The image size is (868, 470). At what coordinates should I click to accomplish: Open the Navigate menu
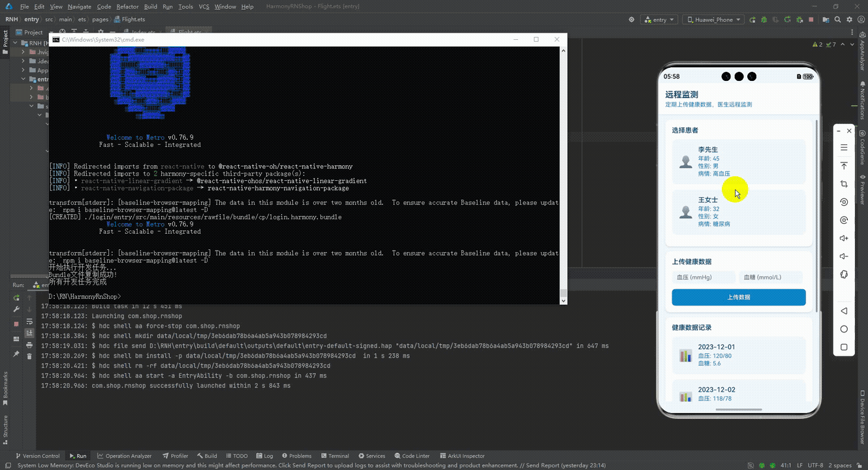click(x=80, y=7)
